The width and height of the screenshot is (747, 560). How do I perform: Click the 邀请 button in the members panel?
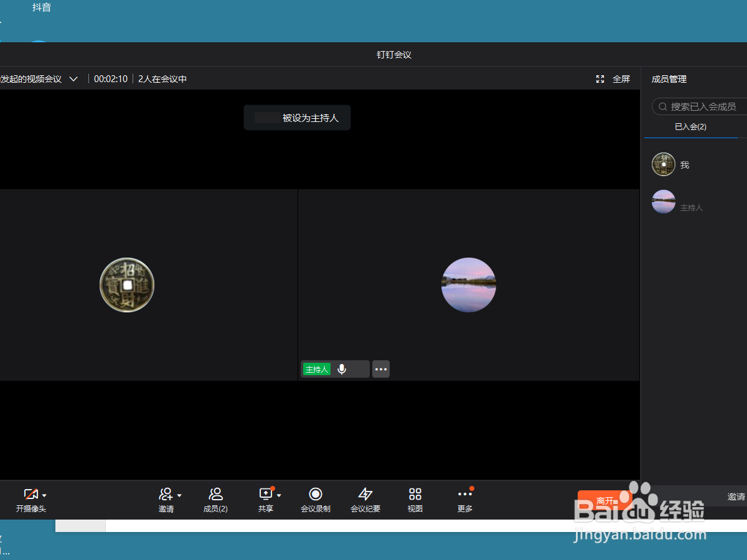(x=736, y=497)
